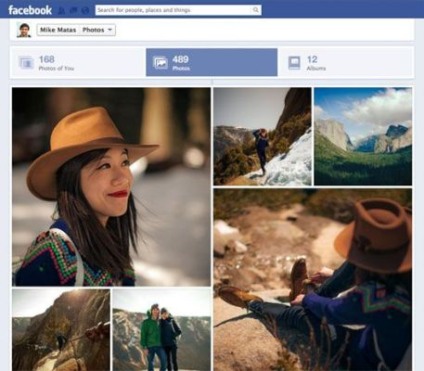Open Mike Matas profile picture
Image resolution: width=424 pixels, height=371 pixels.
(24, 30)
